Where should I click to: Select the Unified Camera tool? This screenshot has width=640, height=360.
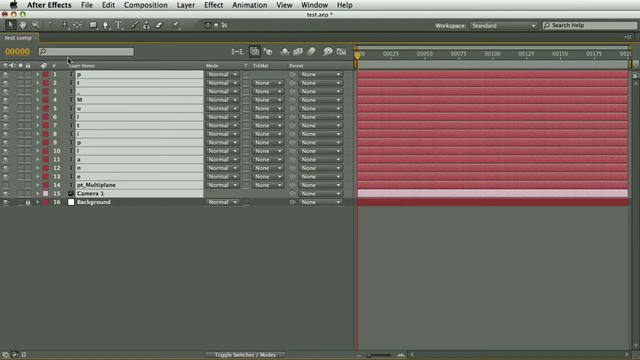64,25
